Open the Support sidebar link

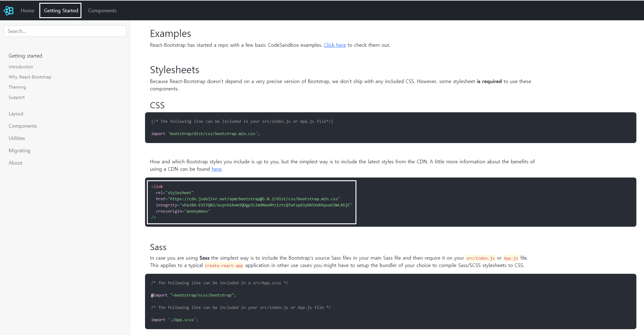click(17, 97)
